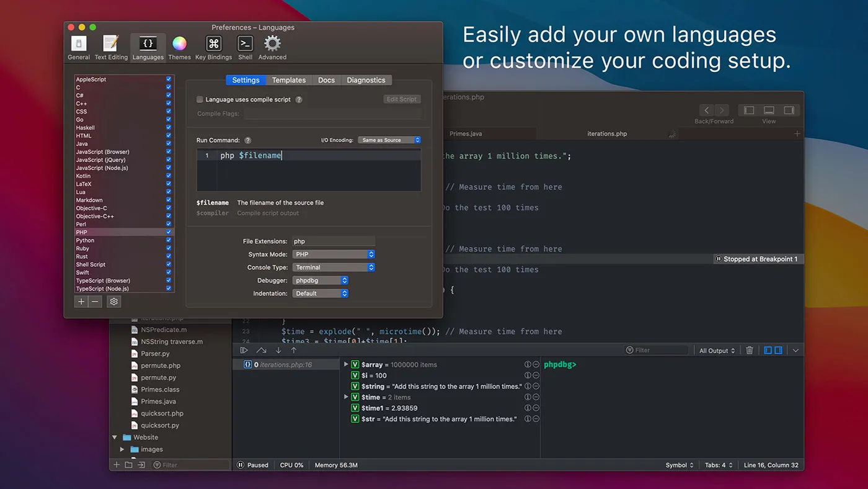Add a new language with the plus button

pyautogui.click(x=81, y=301)
